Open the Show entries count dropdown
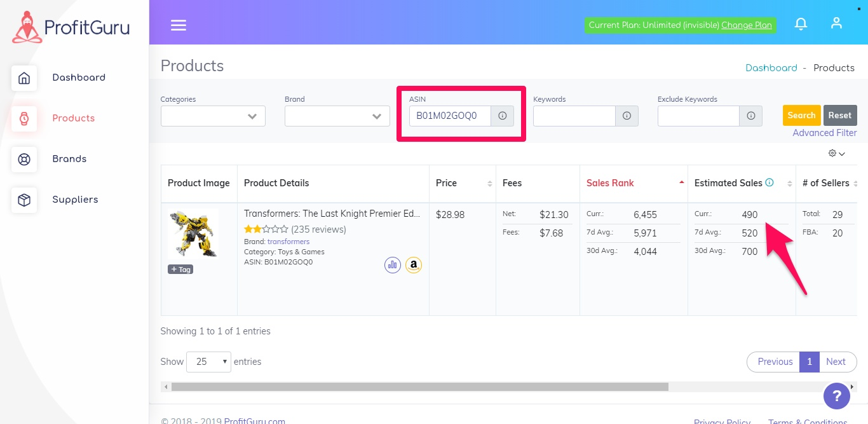Screen dimensions: 868x424 coord(208,362)
